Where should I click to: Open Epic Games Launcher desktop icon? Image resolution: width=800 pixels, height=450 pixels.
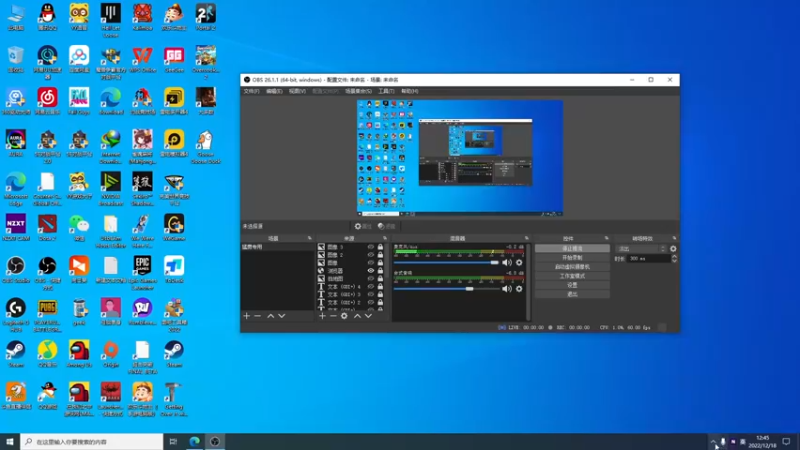click(142, 273)
